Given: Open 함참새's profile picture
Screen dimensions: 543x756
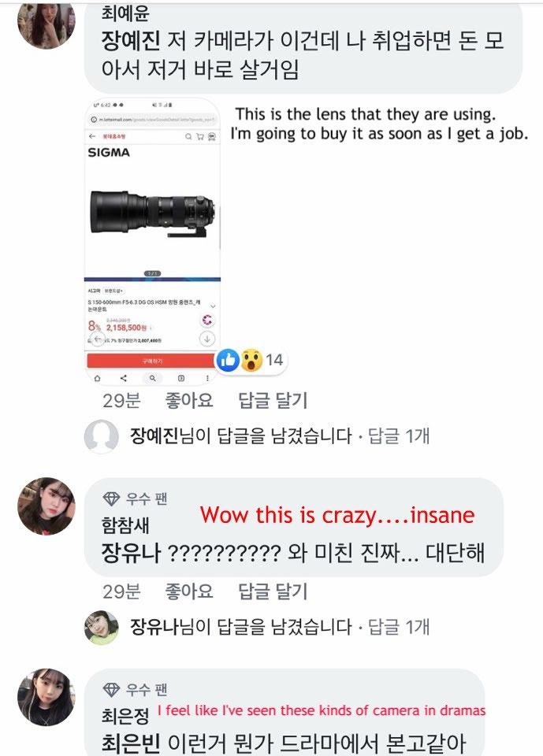Looking at the screenshot, I should 46,506.
